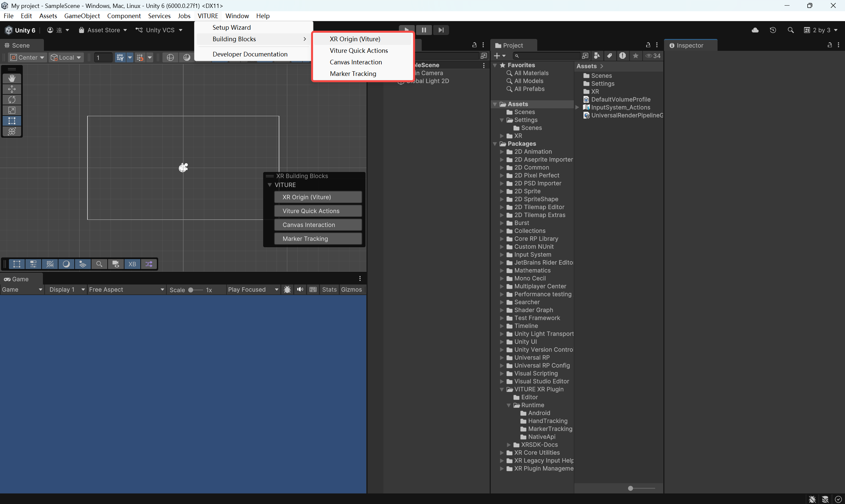Click the Unity cloud icon

point(755,30)
